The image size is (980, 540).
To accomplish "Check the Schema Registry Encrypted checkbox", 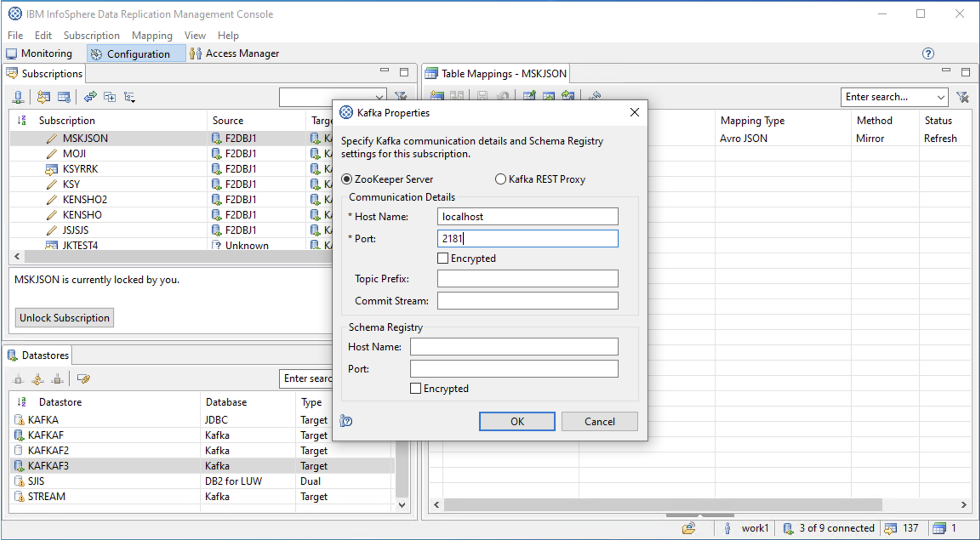I will [415, 388].
